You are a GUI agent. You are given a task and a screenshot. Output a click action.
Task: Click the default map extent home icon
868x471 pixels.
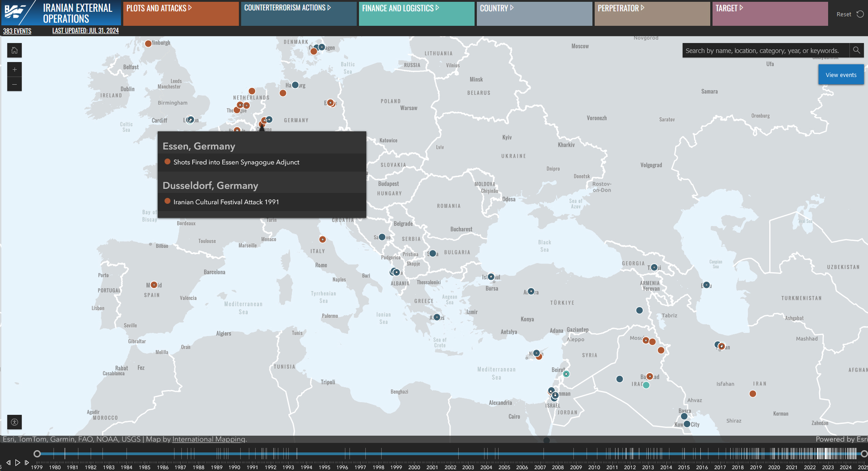pyautogui.click(x=15, y=50)
